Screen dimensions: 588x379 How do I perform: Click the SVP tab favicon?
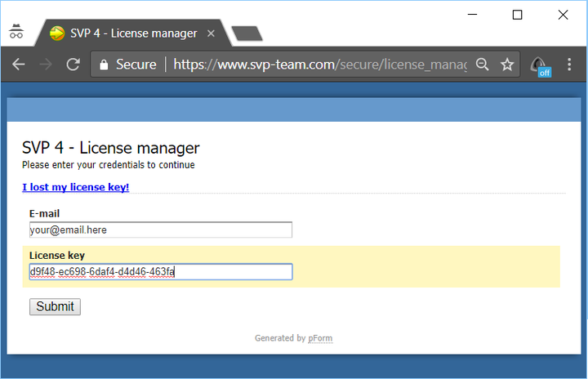click(x=57, y=33)
